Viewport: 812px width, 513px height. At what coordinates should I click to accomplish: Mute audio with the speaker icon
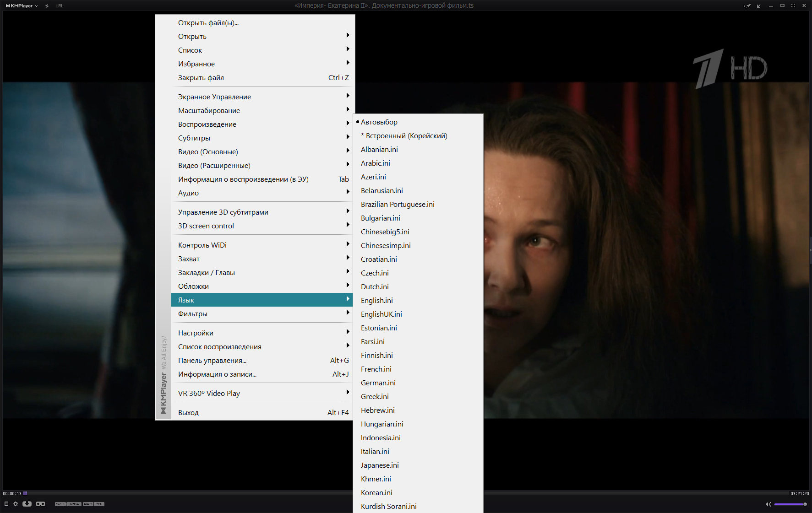(x=768, y=504)
